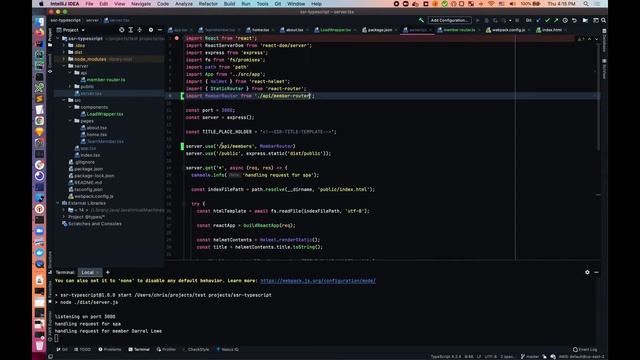Click TypeScript version widget in status bar
Image resolution: width=640 pixels, height=360 pixels.
(446, 356)
